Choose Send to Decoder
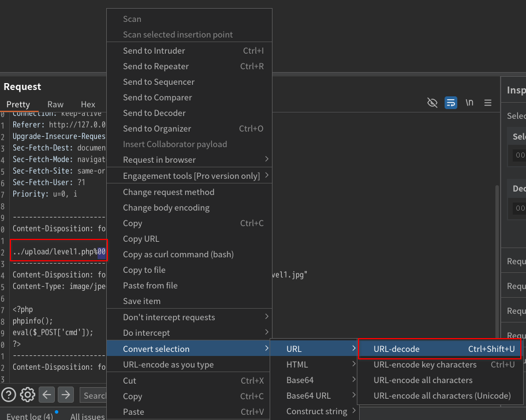The width and height of the screenshot is (526, 420). click(189, 113)
